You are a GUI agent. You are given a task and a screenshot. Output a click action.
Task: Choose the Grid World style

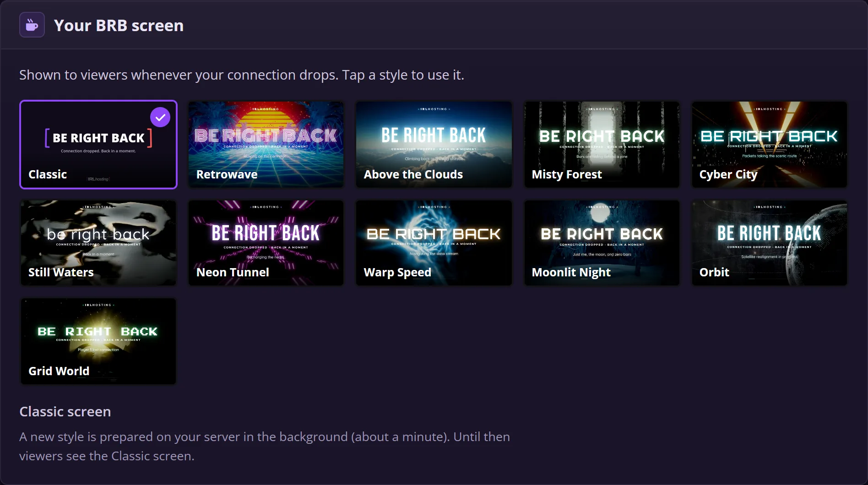pos(98,341)
